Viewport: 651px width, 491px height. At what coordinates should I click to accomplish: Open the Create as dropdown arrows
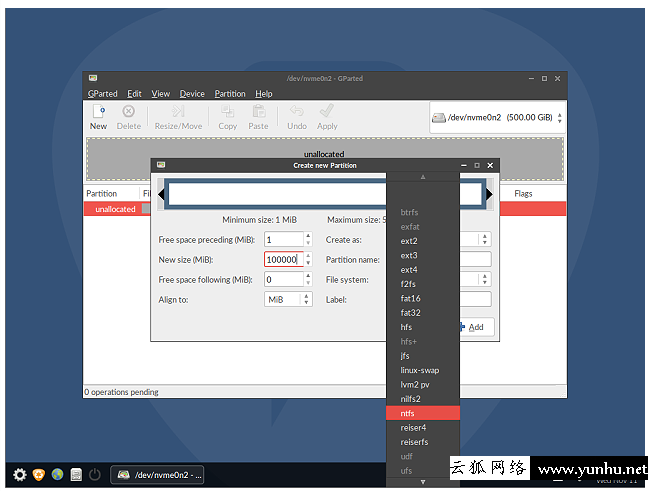485,239
